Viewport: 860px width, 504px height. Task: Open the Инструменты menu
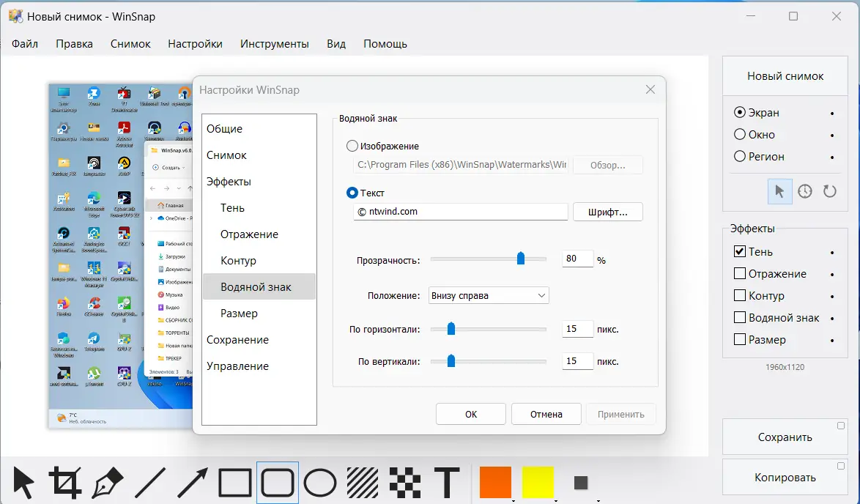click(274, 44)
